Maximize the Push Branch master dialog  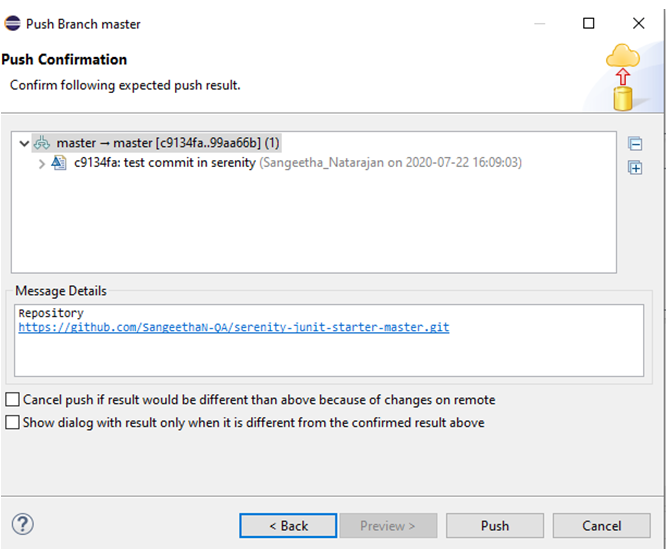tap(588, 23)
